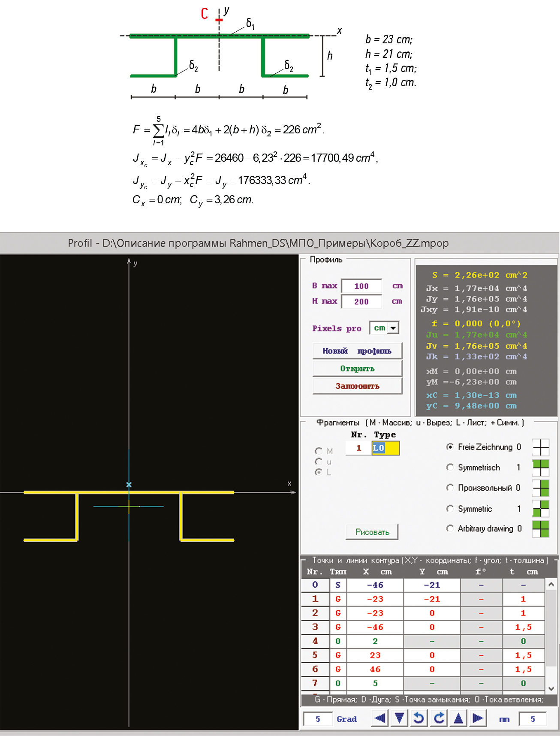Select the Symmetrisch radio option
Screen dimensions: 560x736
[x=450, y=467]
